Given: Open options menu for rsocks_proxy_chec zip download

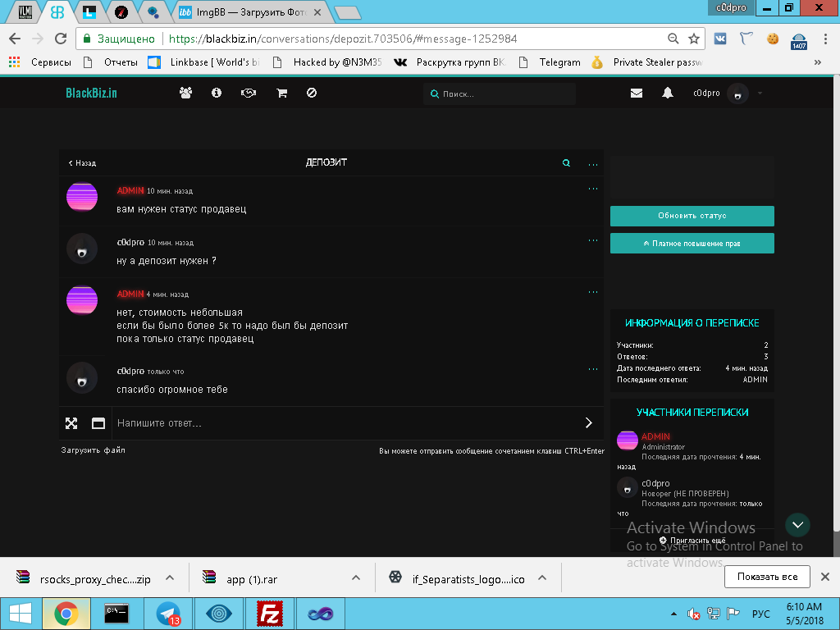Looking at the screenshot, I should (170, 577).
